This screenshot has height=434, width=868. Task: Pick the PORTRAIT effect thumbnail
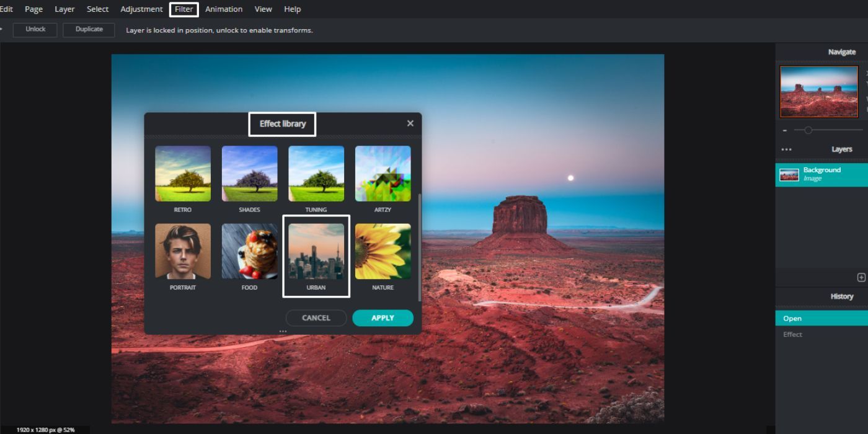(x=183, y=251)
